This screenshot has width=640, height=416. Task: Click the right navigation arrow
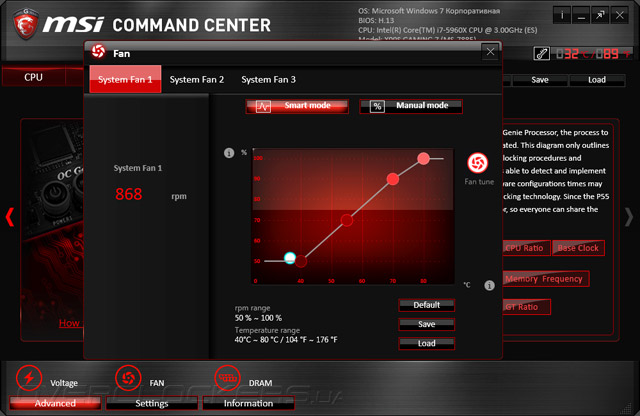(629, 217)
